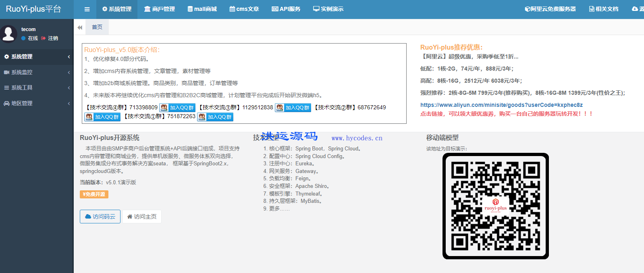This screenshot has height=273, width=644.
Task: Click the 移动端模型 heading
Action: (x=442, y=138)
